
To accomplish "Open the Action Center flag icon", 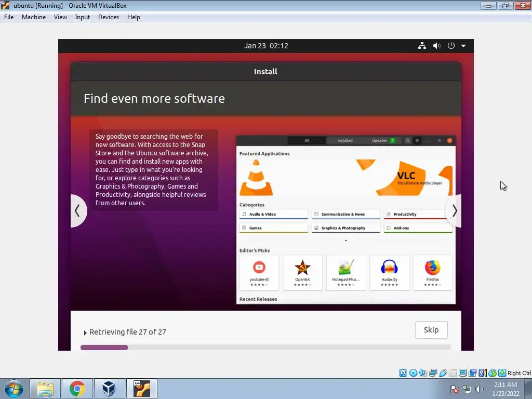I will tap(455, 389).
